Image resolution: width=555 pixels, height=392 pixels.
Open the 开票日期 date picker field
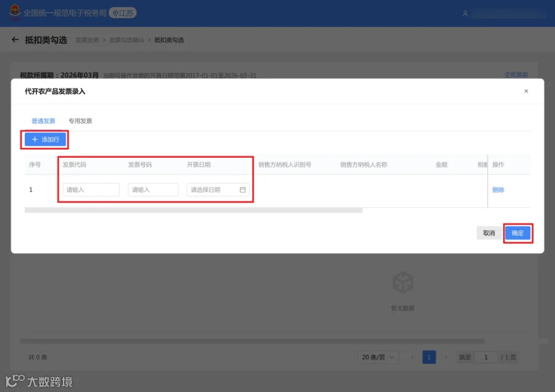pos(218,190)
